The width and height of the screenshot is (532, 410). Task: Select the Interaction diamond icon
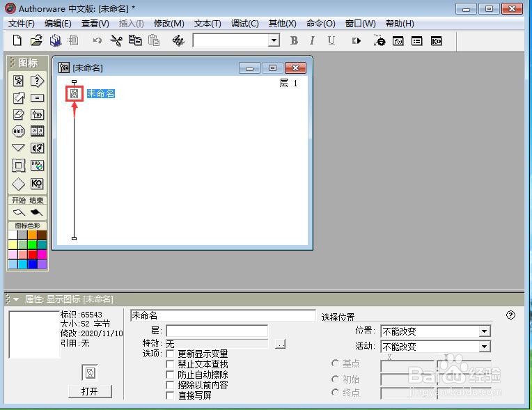click(18, 184)
